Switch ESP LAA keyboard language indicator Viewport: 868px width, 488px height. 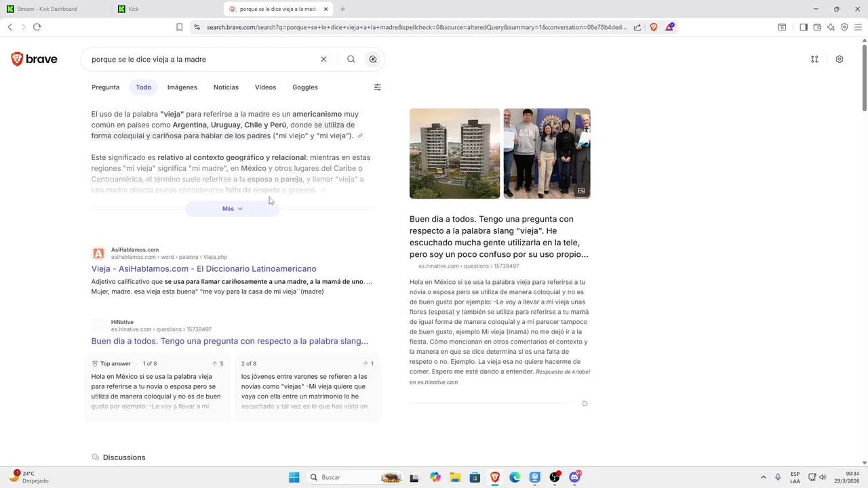795,477
